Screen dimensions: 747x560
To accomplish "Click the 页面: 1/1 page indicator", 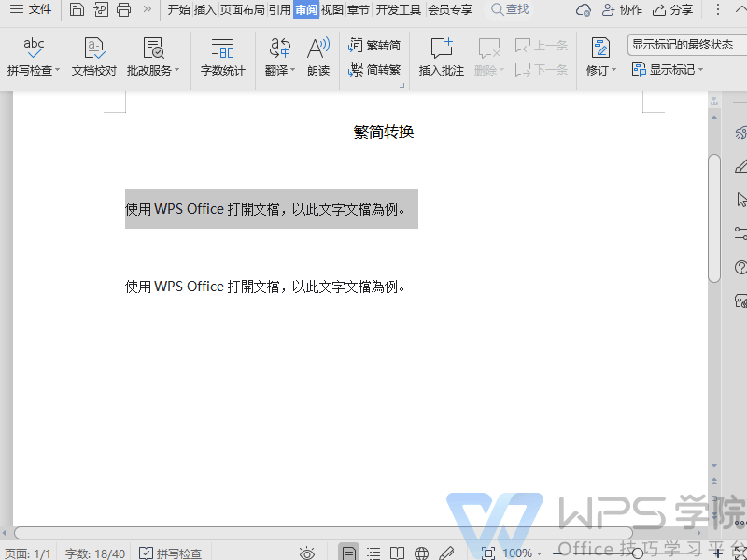I will [28, 553].
